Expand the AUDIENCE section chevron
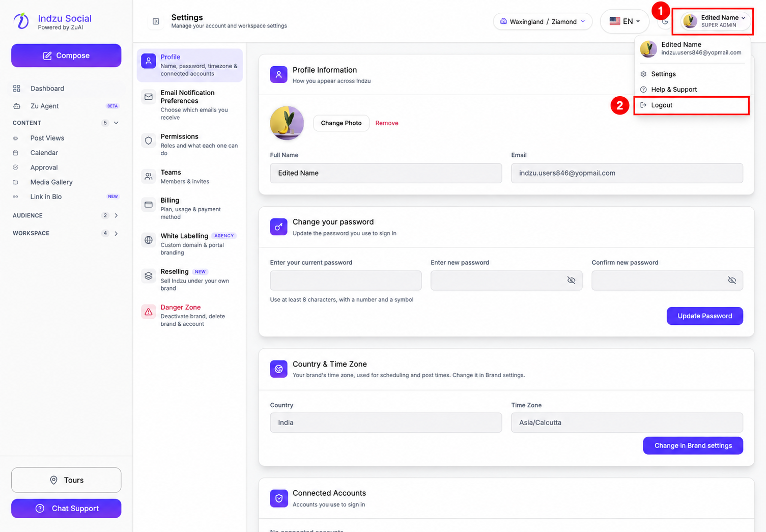Screen dimensions: 766x532 coord(116,215)
